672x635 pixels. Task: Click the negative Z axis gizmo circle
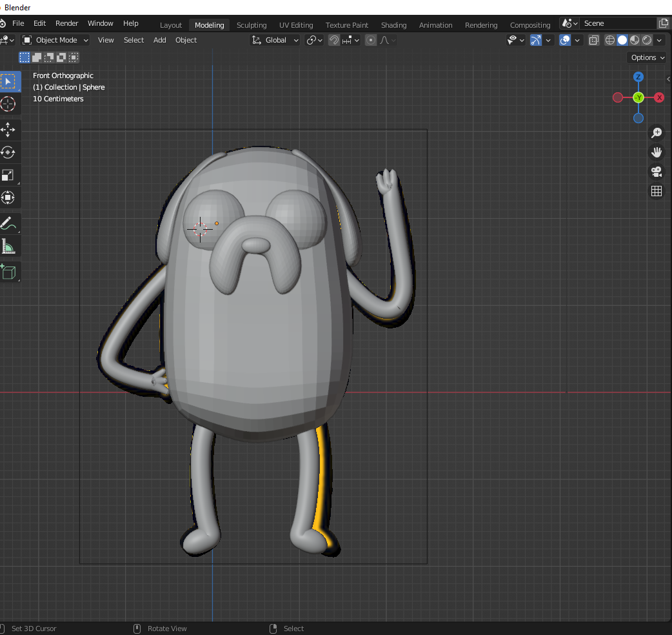tap(638, 118)
